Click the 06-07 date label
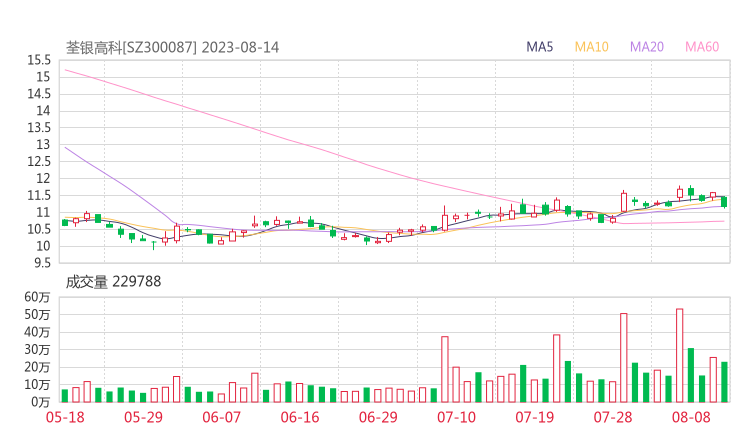740x440 pixels. pyautogui.click(x=221, y=417)
